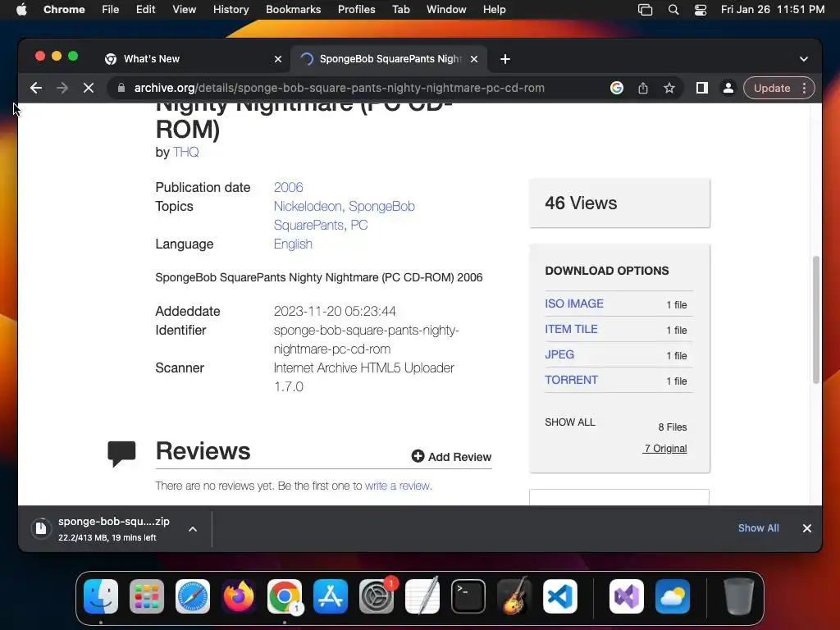Click the address bar URL
Image resolution: width=840 pixels, height=630 pixels.
pyautogui.click(x=339, y=88)
